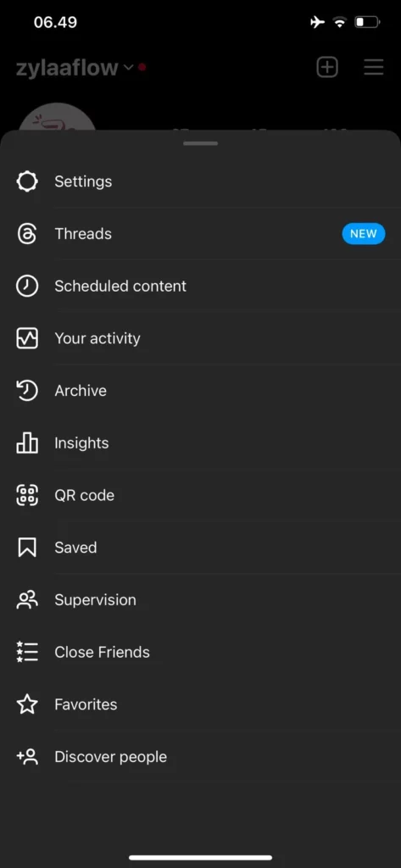Tap the sheet grabber handle at top

200,143
